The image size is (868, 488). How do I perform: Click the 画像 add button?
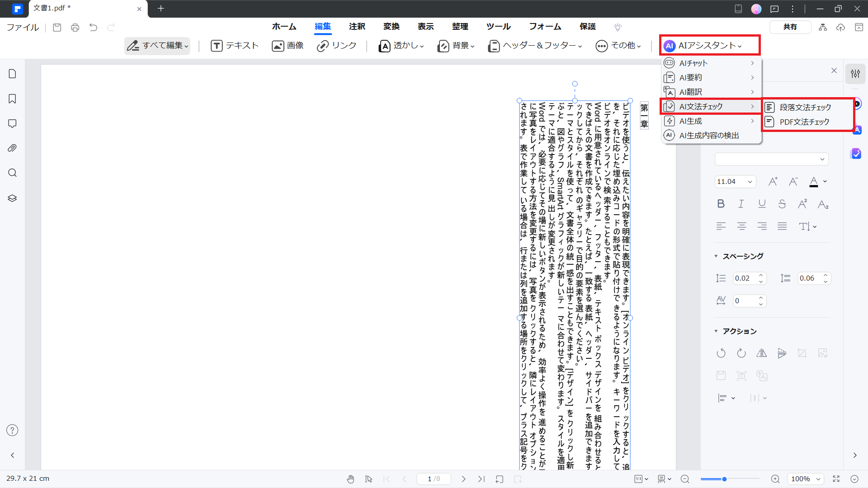click(x=288, y=46)
